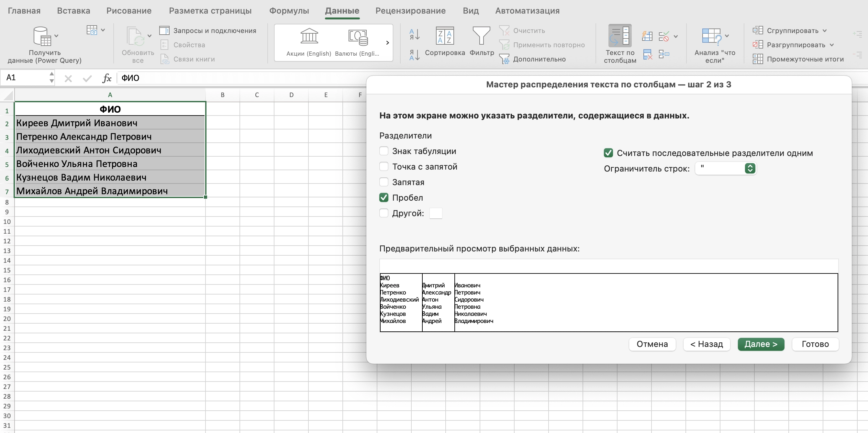Viewport: 868px width, 433px height.
Task: Click sort ascending A to Я icon
Action: [x=414, y=34]
